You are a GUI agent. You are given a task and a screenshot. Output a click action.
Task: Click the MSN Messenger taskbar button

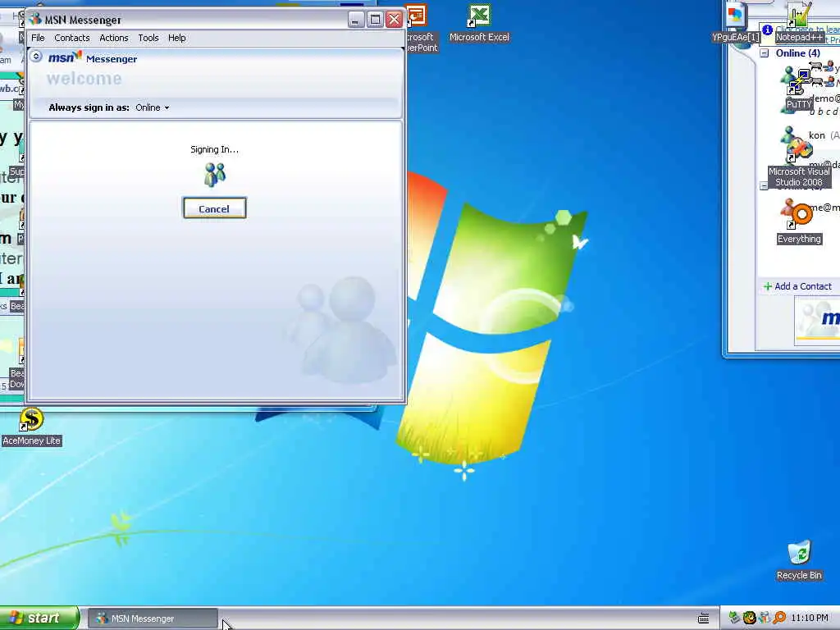click(153, 619)
